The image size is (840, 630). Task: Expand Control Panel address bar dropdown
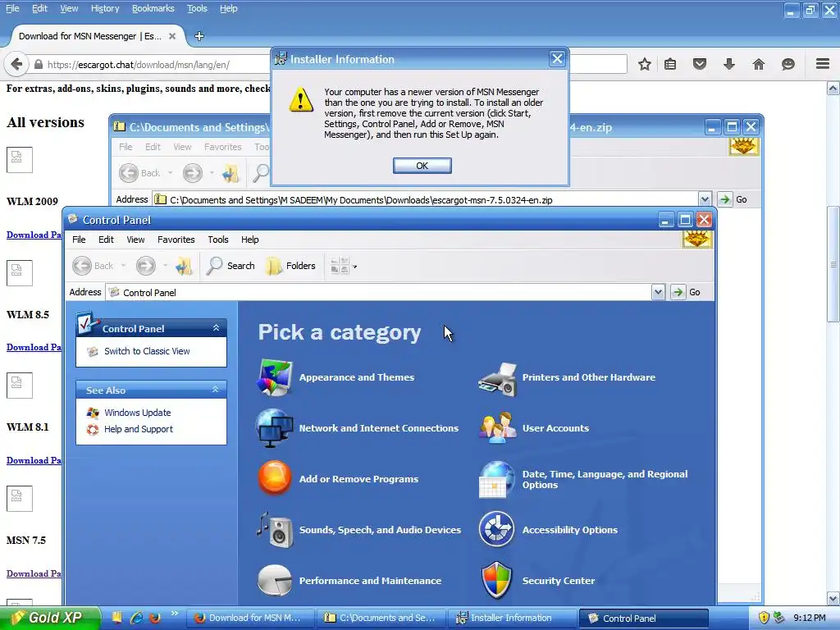tap(658, 292)
